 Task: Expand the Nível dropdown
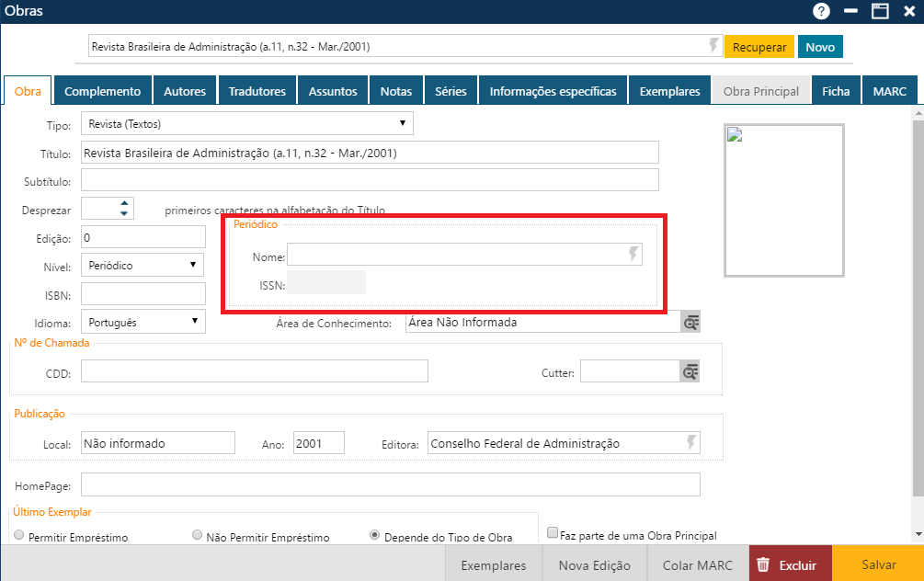(x=143, y=265)
